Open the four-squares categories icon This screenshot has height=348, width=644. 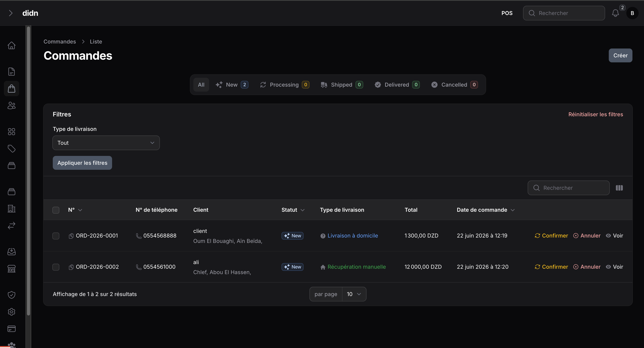point(12,132)
